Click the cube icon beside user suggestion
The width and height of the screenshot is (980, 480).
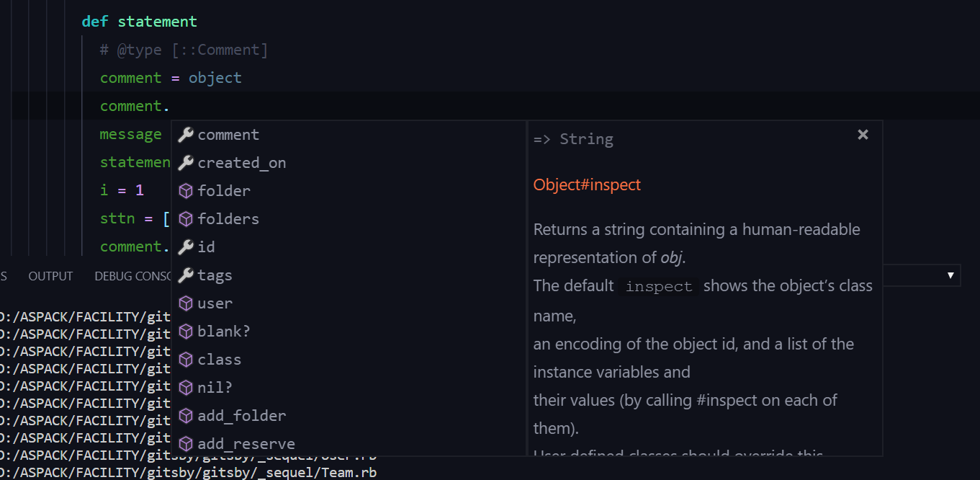186,303
